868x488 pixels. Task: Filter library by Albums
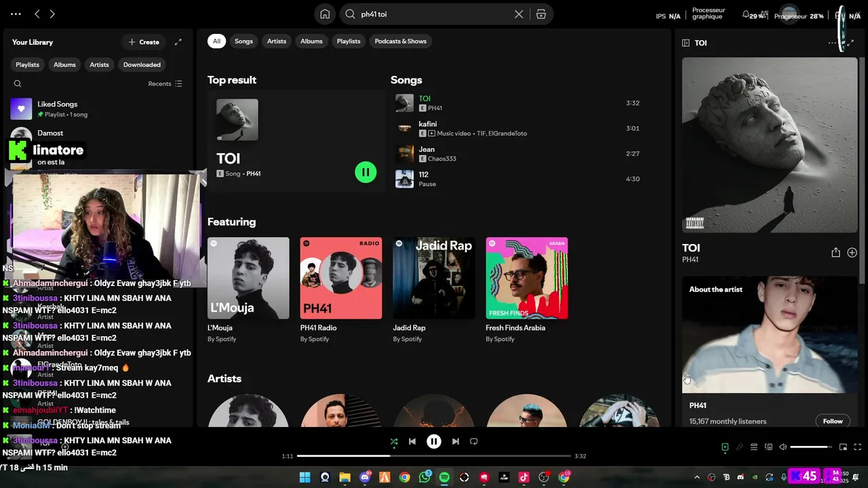point(64,64)
